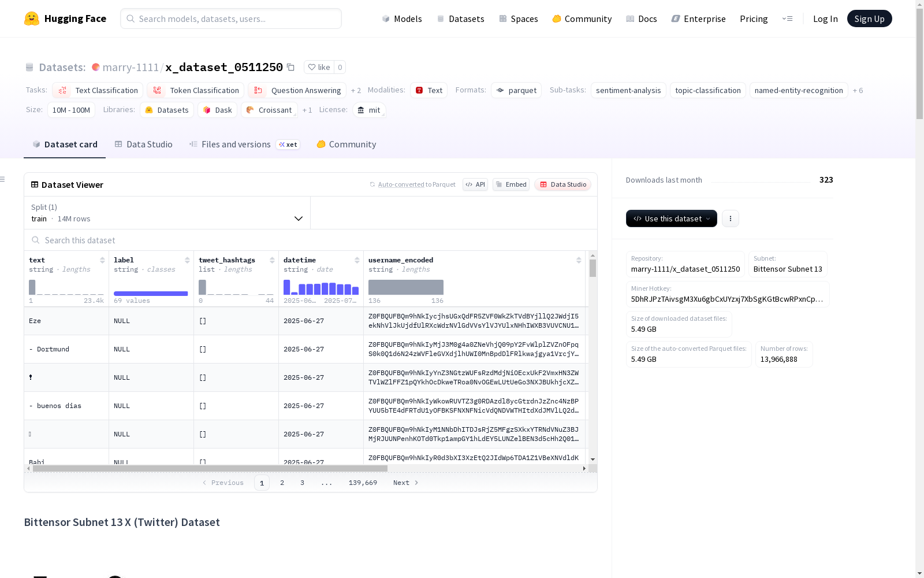Image resolution: width=924 pixels, height=578 pixels.
Task: Open the API button in Dataset Viewer
Action: tap(475, 184)
